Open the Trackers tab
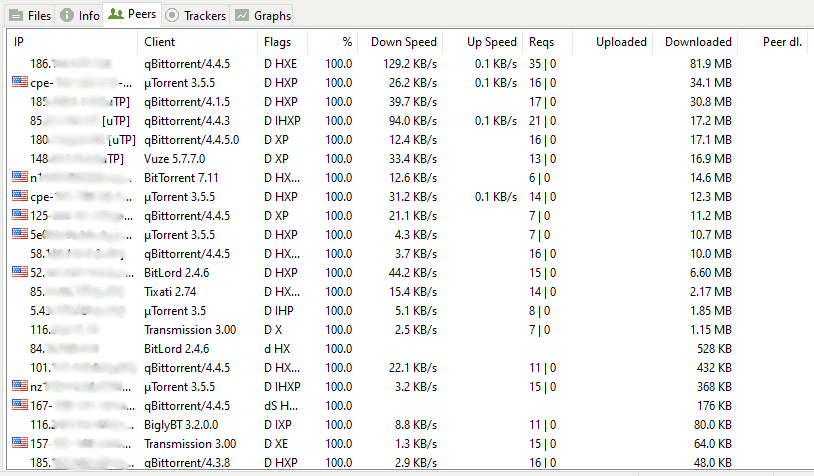The image size is (814, 476). pyautogui.click(x=196, y=16)
